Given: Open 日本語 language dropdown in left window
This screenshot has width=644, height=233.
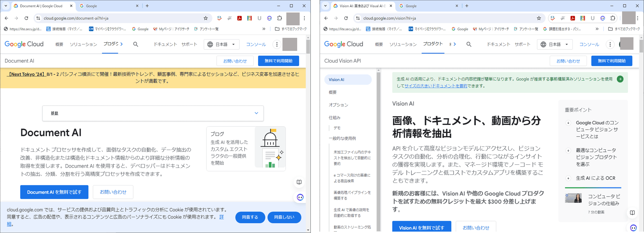Looking at the screenshot, I should [x=222, y=44].
